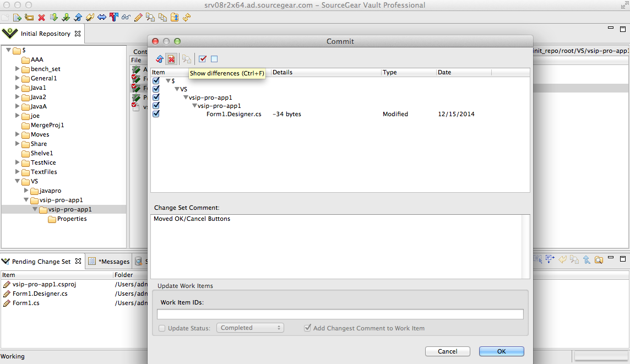Click the folder search icon in Pending toolbar
Screen dimensions: 630x364
click(599, 259)
